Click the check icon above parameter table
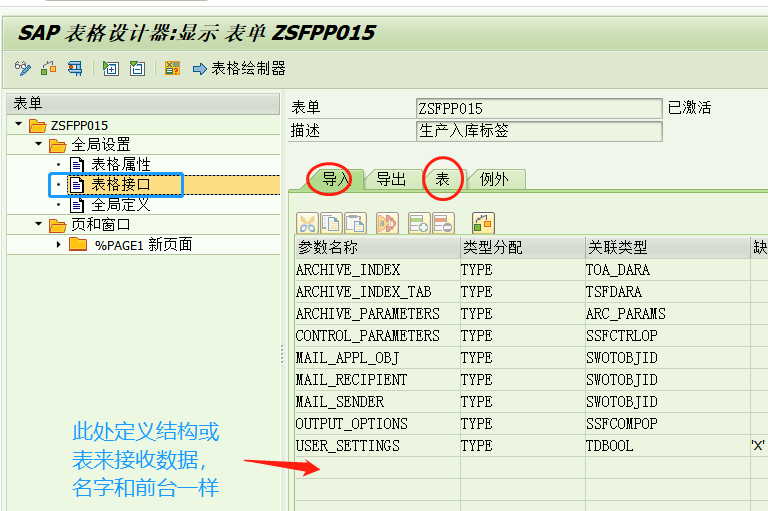Viewport: 768px width, 511px height. coord(483,223)
